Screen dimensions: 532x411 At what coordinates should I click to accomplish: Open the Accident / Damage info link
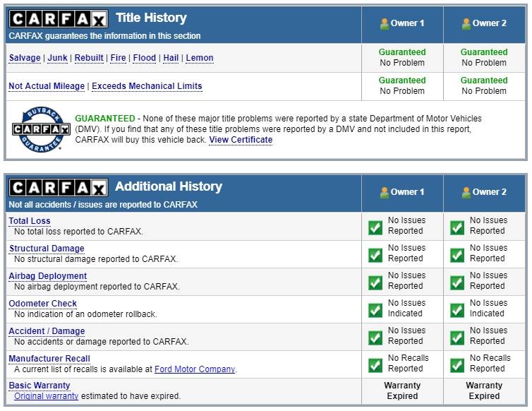point(47,331)
